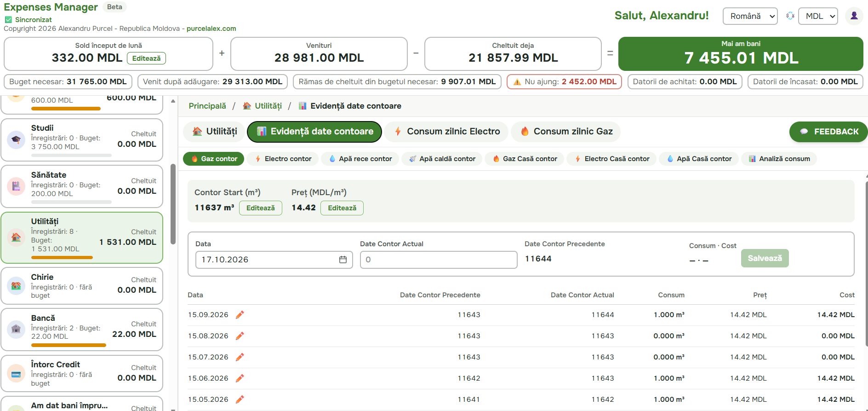Viewport: 868px width, 411px height.
Task: Open the calendar picker in Data field
Action: [343, 260]
